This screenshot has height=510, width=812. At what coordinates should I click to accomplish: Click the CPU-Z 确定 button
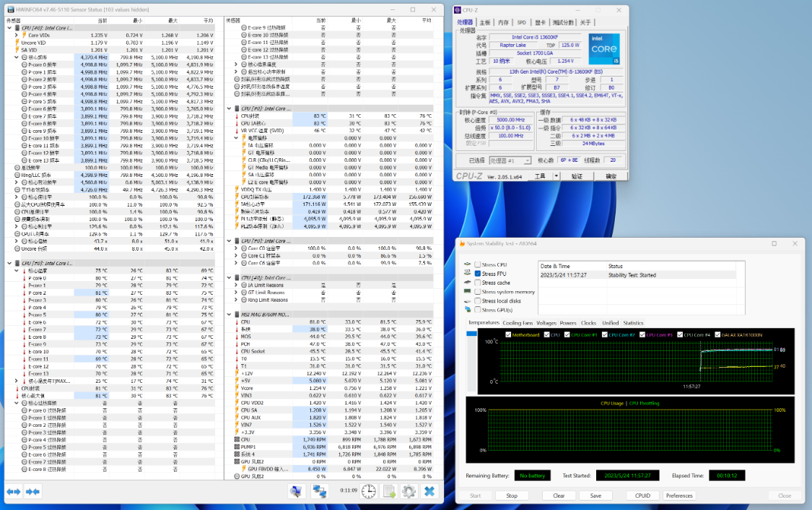tap(611, 176)
